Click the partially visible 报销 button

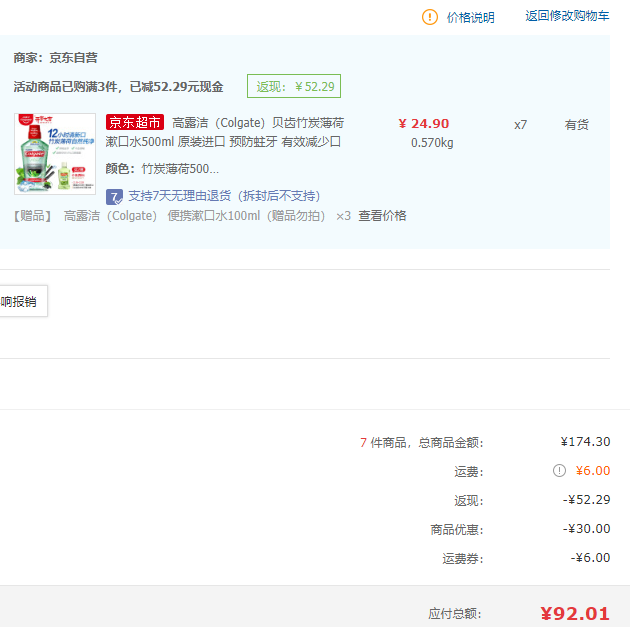click(x=20, y=301)
